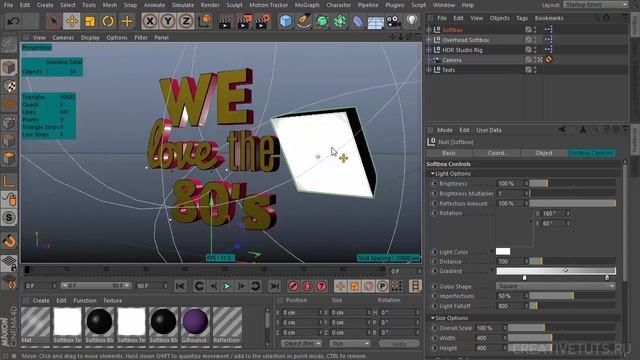Activate the Rotate tool
This screenshot has height=360, width=640.
108,21
